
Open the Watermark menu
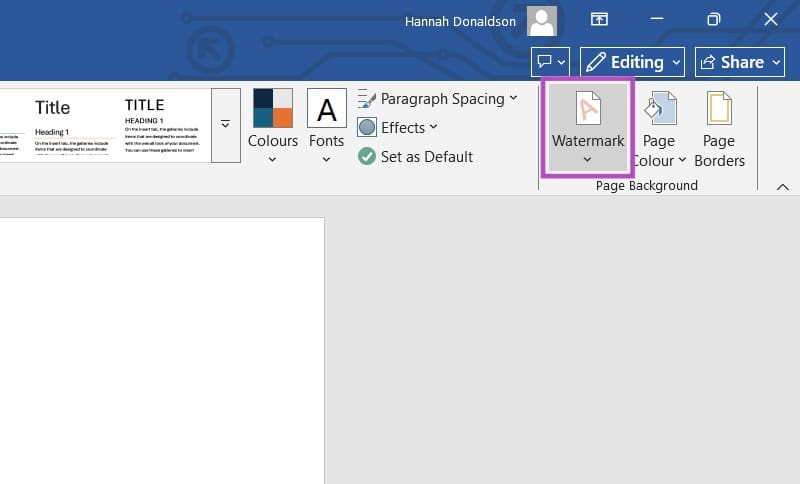(x=587, y=128)
